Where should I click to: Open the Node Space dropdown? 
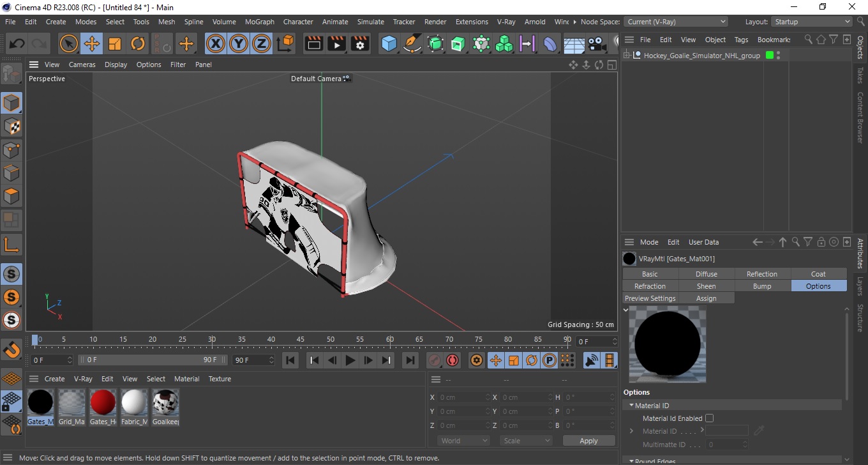pos(675,22)
